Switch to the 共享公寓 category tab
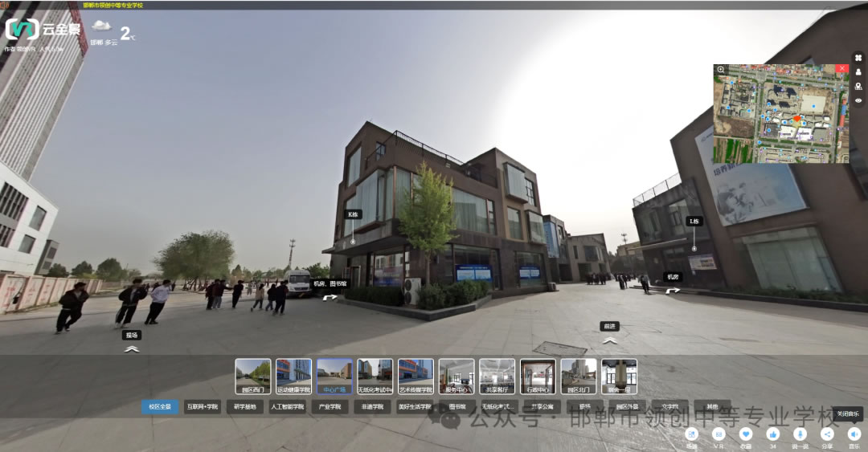This screenshot has width=868, height=452. [x=542, y=406]
